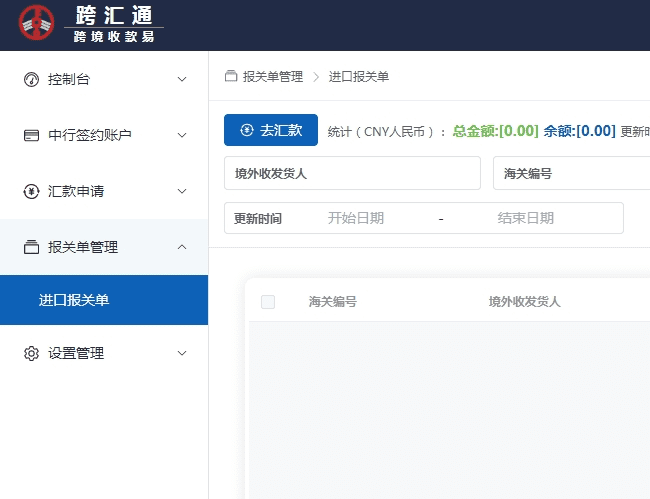Expand the 汇款申请 menu chevron
The width and height of the screenshot is (650, 499).
click(x=182, y=191)
